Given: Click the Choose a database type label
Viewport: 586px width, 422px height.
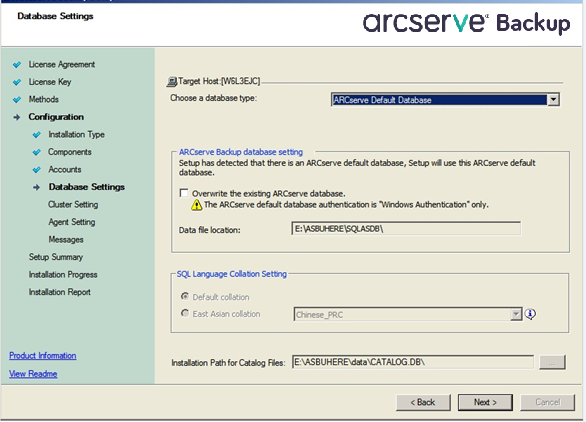Looking at the screenshot, I should 213,98.
